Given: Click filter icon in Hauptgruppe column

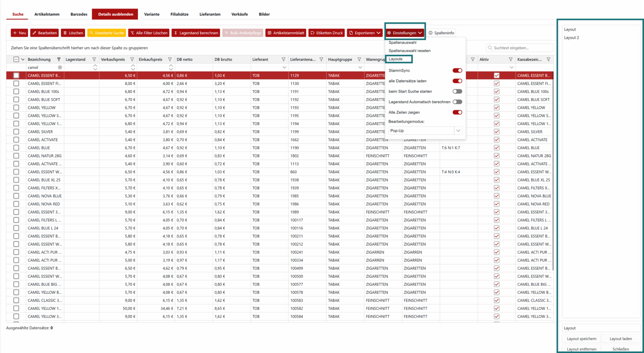Looking at the screenshot, I should [x=359, y=59].
